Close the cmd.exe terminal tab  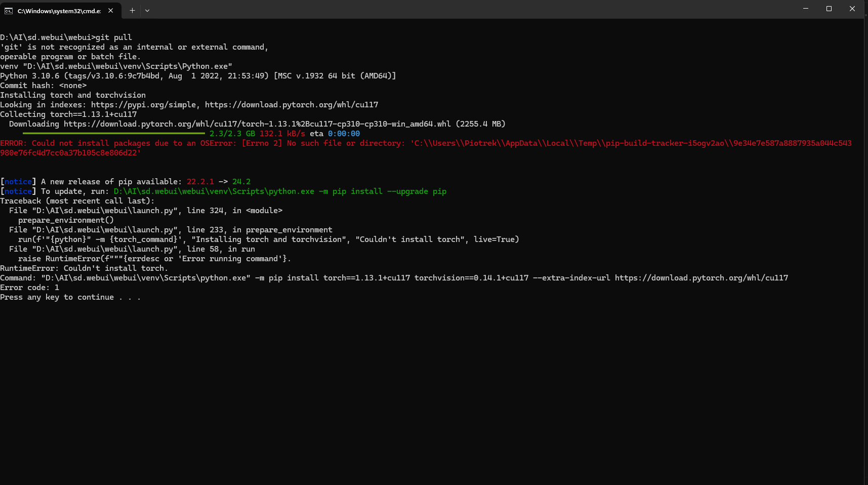coord(110,11)
